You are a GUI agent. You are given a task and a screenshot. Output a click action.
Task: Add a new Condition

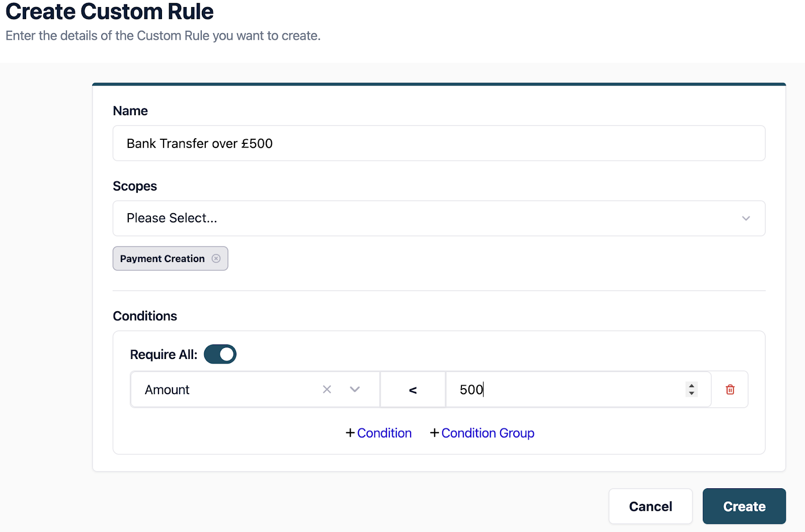click(379, 433)
